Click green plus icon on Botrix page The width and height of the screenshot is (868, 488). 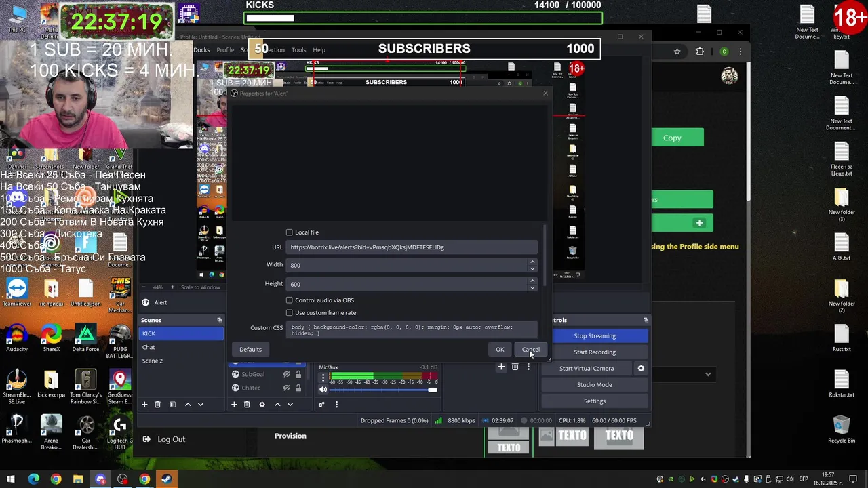pyautogui.click(x=699, y=223)
